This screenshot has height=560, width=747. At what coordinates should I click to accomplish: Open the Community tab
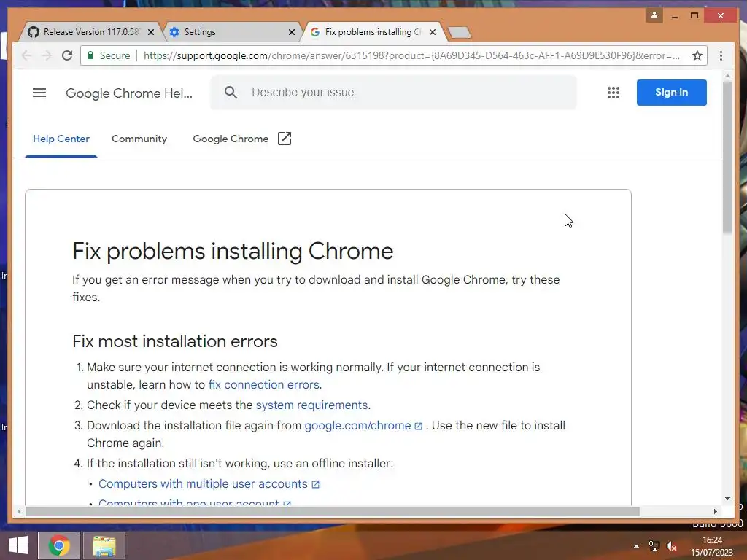coord(139,139)
